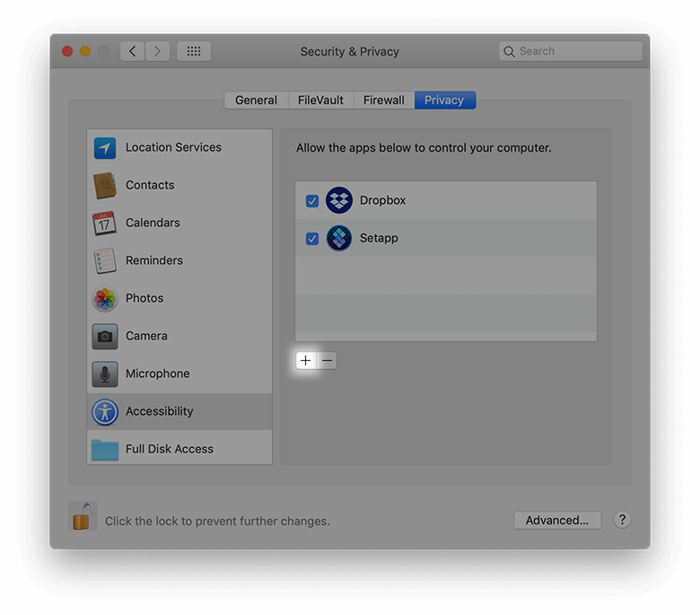Screen dimensions: 700x615
Task: Close the Security & Privacy window
Action: (67, 51)
